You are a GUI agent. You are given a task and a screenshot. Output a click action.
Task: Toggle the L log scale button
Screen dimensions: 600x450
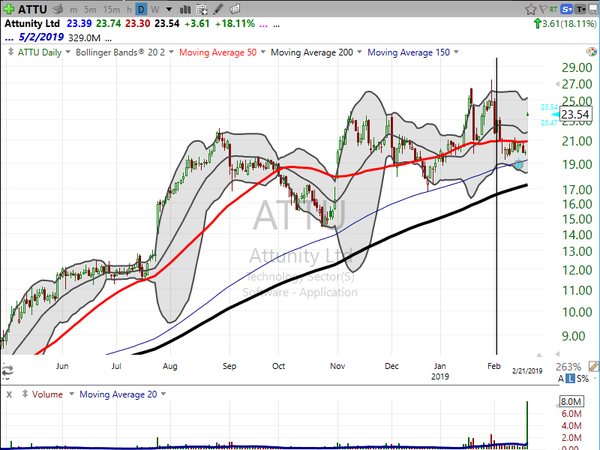[x=571, y=378]
